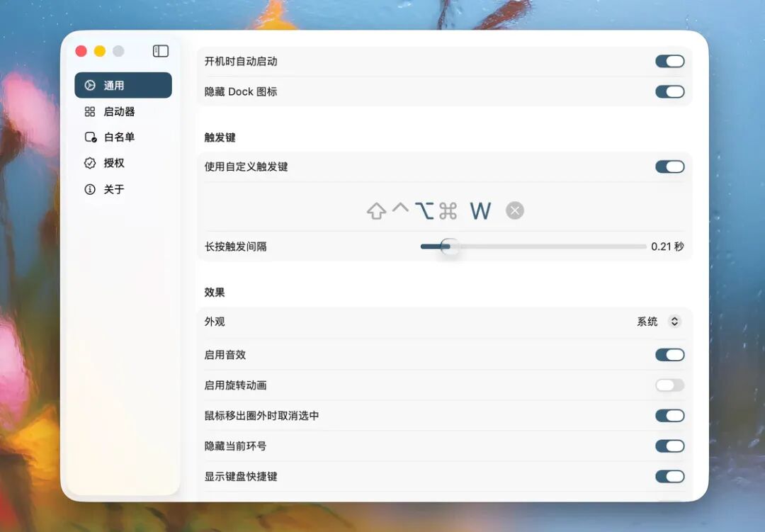
Task: Click the 启动器 launcher grid icon
Action: pos(90,112)
